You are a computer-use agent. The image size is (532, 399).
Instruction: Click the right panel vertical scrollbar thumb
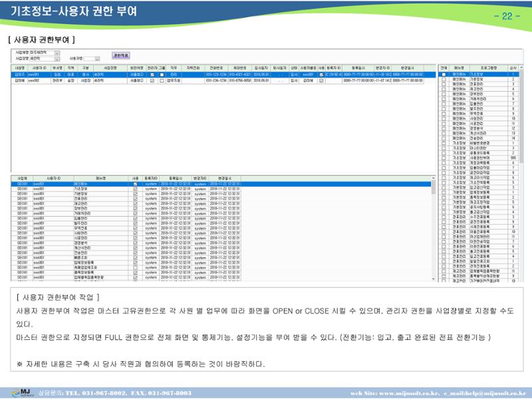coord(521,115)
